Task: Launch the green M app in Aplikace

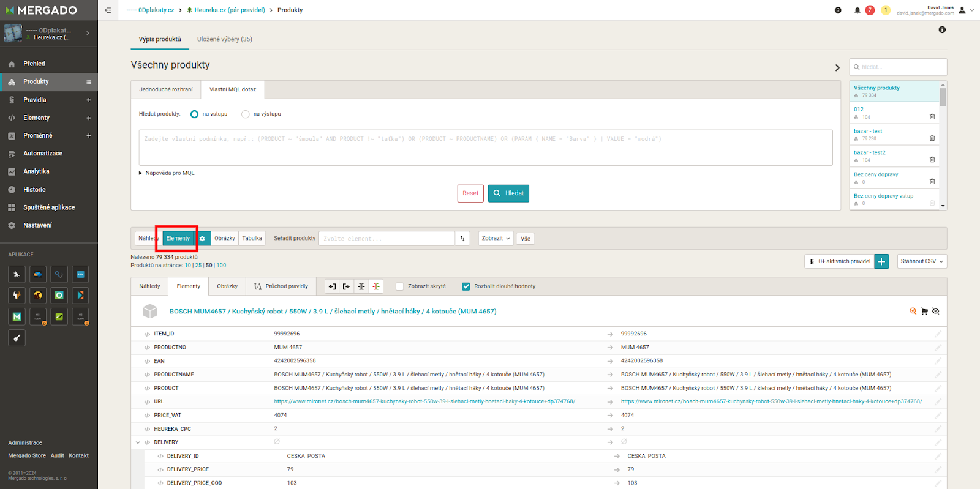Action: 17,316
